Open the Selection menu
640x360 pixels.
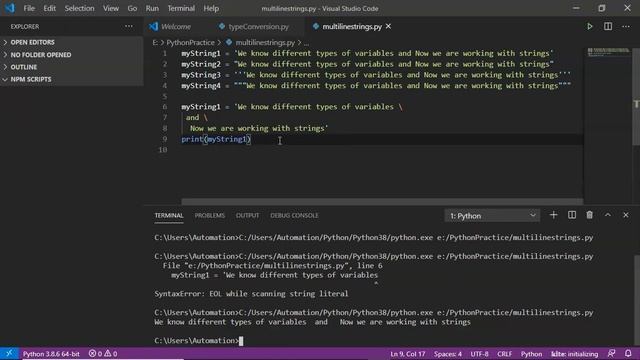[79, 8]
